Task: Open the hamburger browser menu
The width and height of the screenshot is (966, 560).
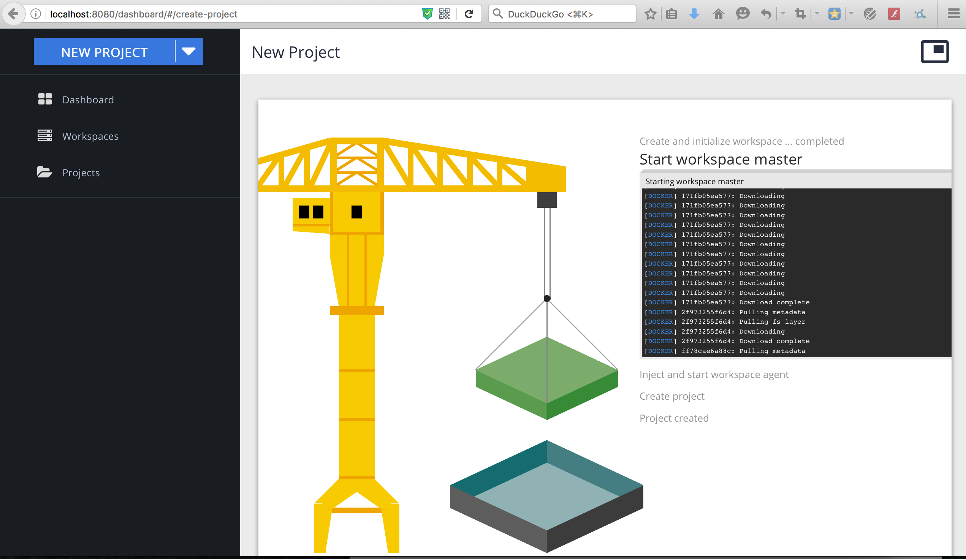Action: tap(953, 14)
